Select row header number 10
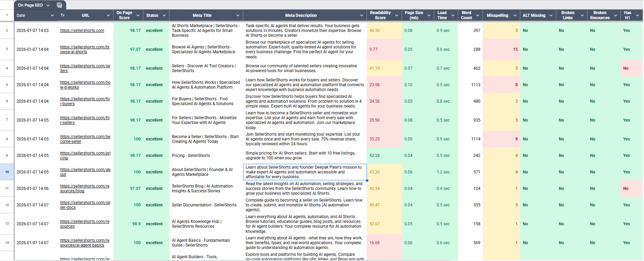This screenshot has height=261, width=644. tap(7, 172)
